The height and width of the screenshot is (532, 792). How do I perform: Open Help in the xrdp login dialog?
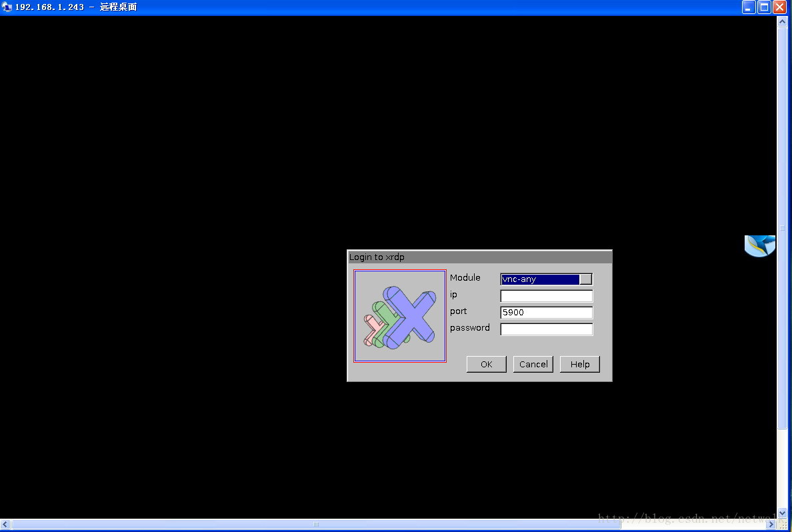click(580, 364)
